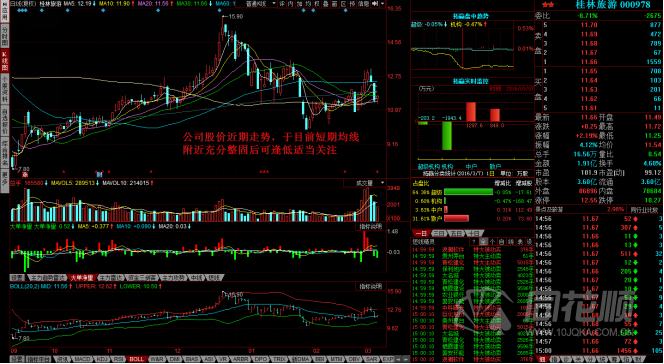Click the blue diamond marker above the price peak

coord(219,11)
